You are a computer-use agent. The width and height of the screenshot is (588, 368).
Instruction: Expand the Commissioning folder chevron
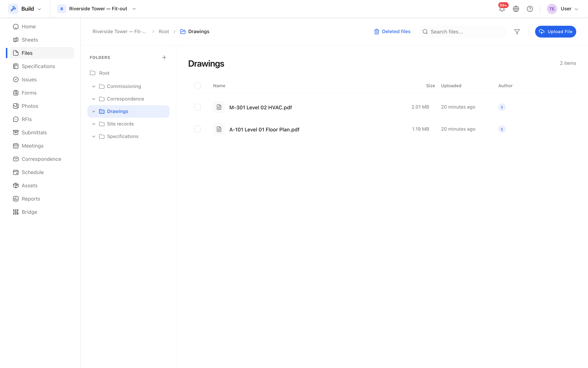tap(94, 86)
